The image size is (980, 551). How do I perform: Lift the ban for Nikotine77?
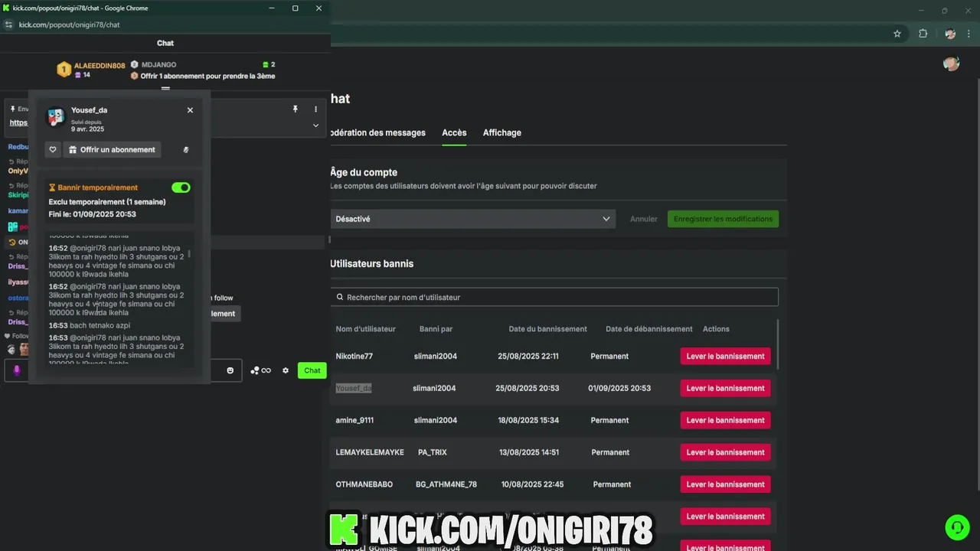(x=725, y=356)
